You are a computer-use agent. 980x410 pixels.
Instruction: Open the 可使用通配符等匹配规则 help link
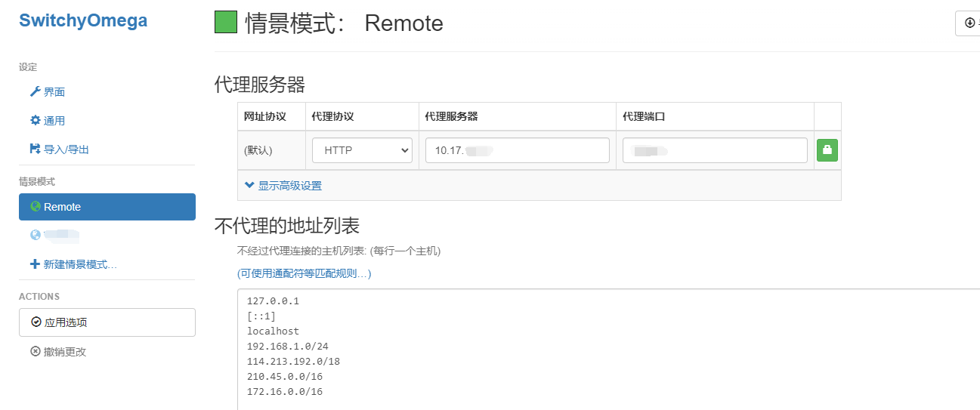coord(305,273)
